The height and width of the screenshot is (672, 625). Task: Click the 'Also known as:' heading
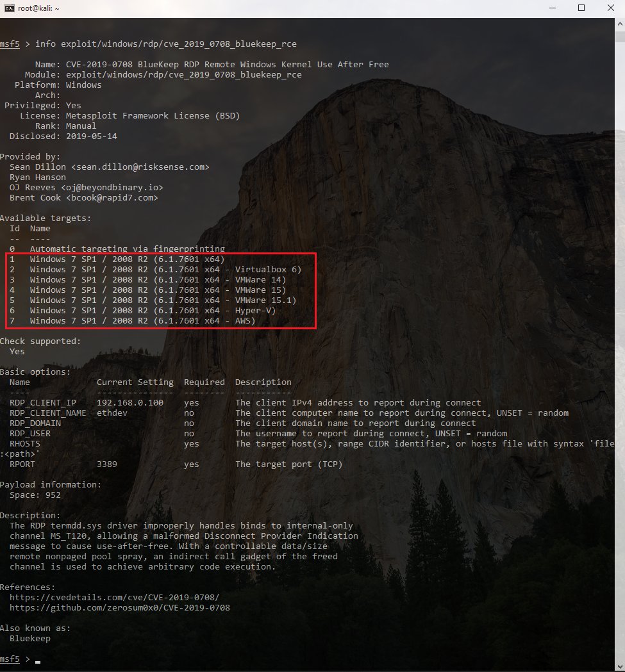pyautogui.click(x=35, y=628)
